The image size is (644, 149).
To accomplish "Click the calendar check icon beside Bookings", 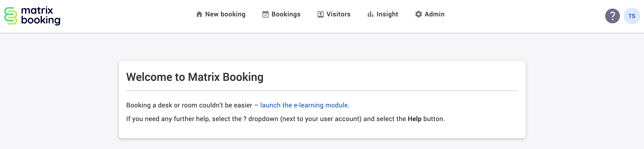I will point(265,14).
